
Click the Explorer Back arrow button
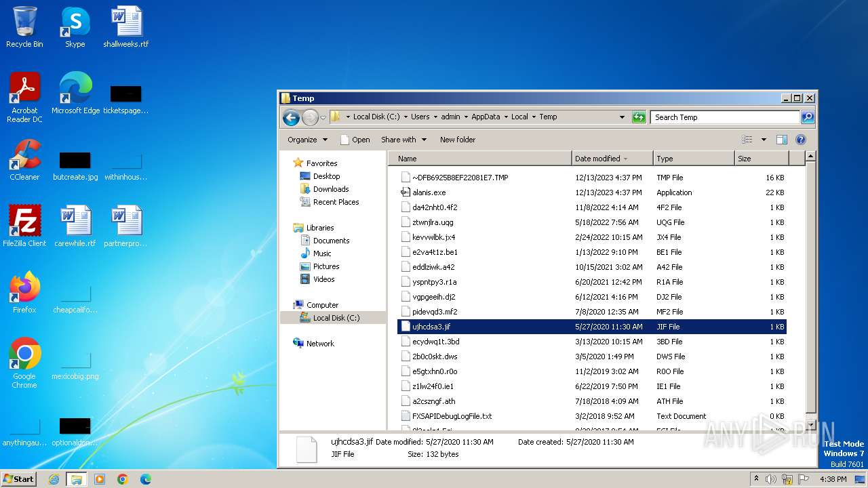point(291,117)
